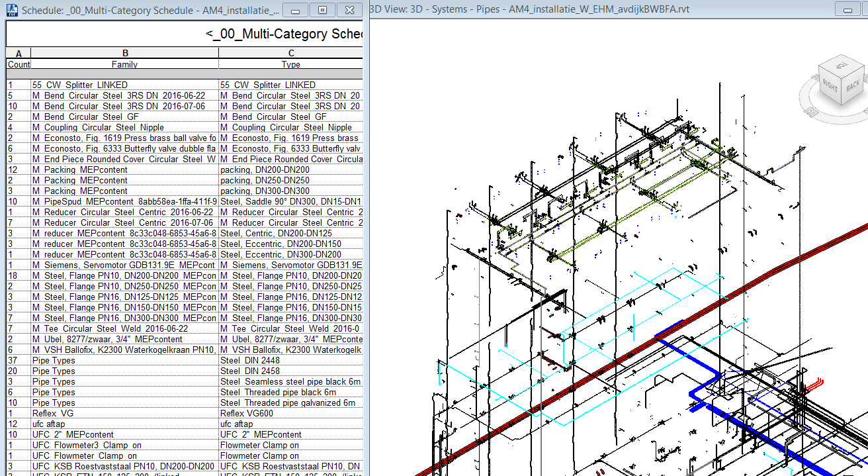Select Type cell Steel_DIN 2448

pos(291,360)
